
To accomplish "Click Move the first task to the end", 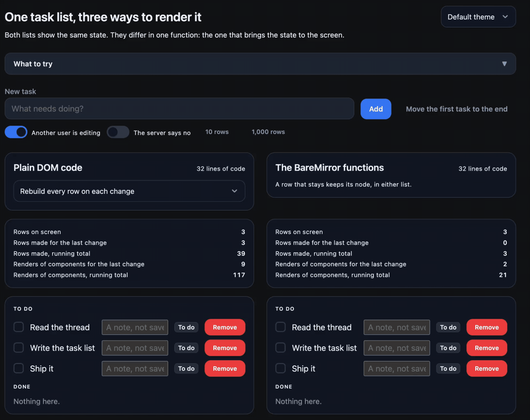I will coord(456,109).
